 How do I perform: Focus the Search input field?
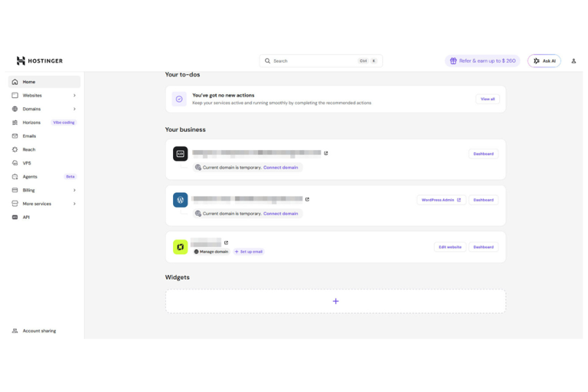tap(321, 60)
